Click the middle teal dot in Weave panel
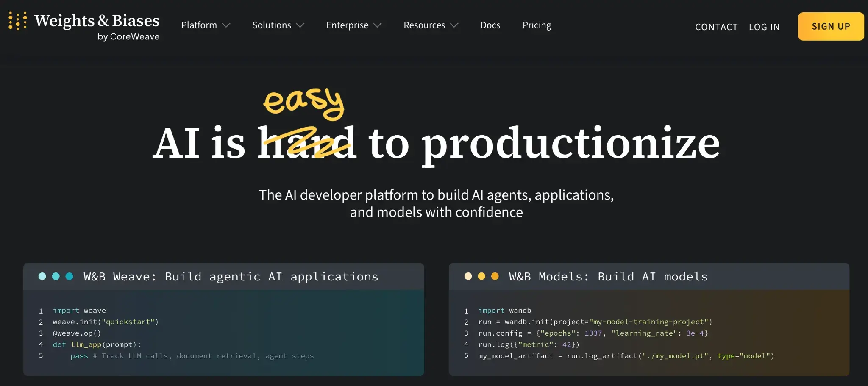Screen dimensions: 868x386 pos(56,276)
